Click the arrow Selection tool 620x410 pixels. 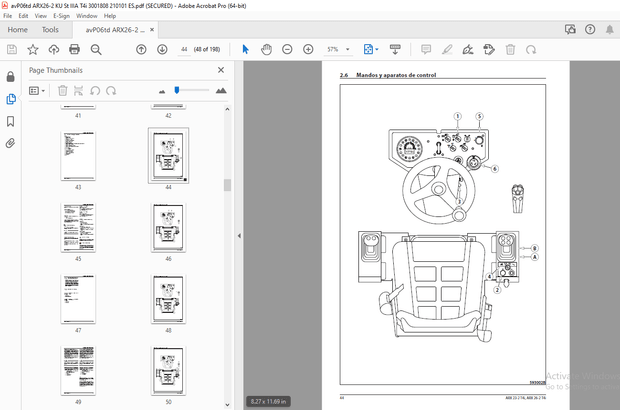(x=246, y=49)
